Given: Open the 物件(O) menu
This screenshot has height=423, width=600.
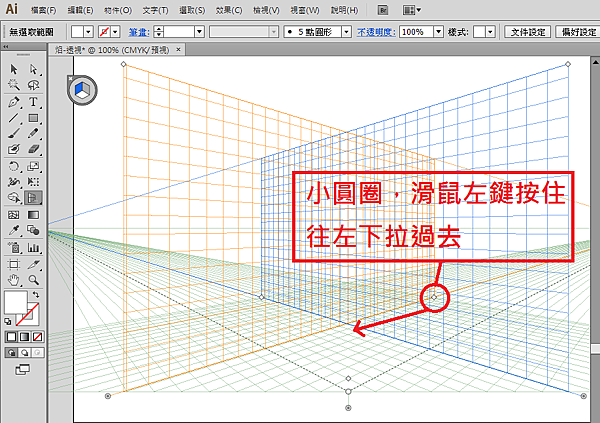Looking at the screenshot, I should [x=118, y=10].
